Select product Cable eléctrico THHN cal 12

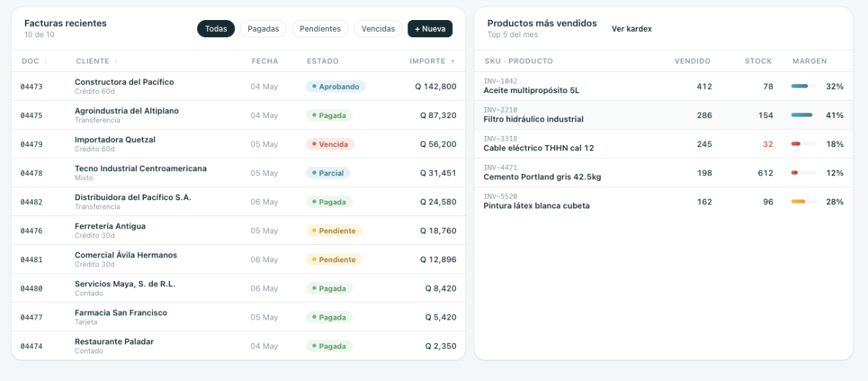538,148
